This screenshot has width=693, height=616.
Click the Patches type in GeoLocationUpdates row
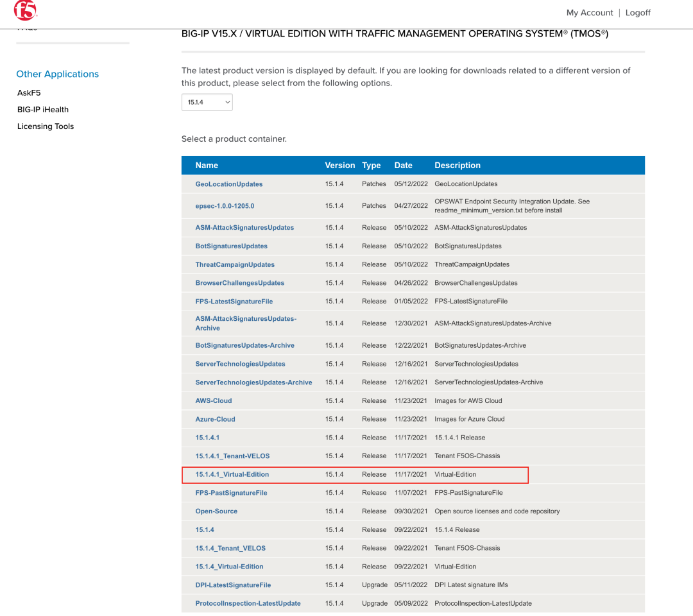[x=374, y=184]
